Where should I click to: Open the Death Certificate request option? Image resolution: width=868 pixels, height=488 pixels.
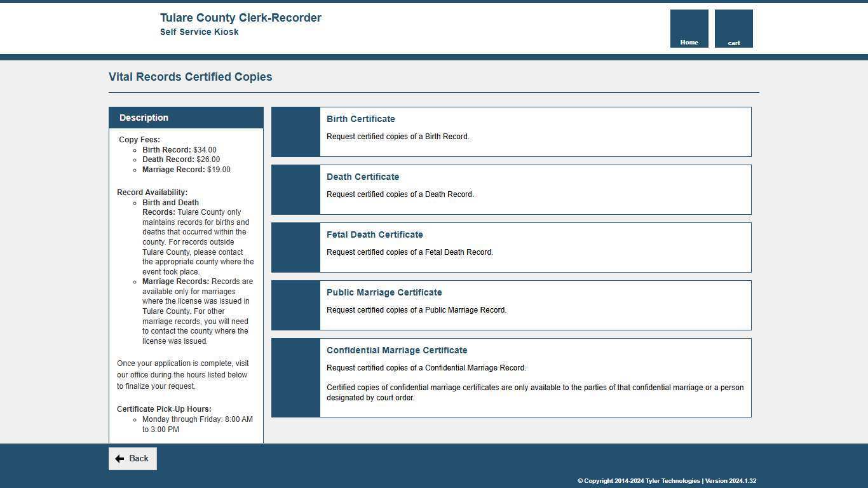(362, 177)
